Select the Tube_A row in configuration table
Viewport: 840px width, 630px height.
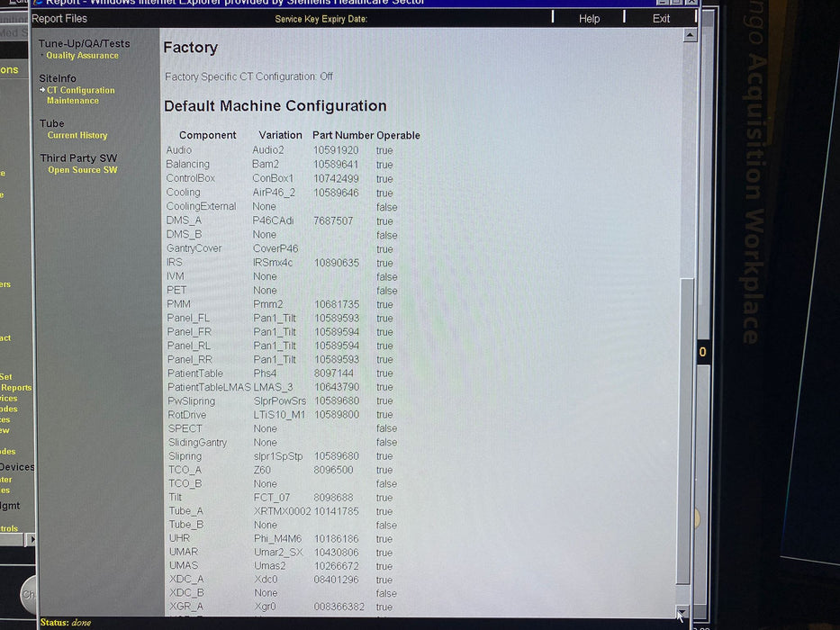185,511
